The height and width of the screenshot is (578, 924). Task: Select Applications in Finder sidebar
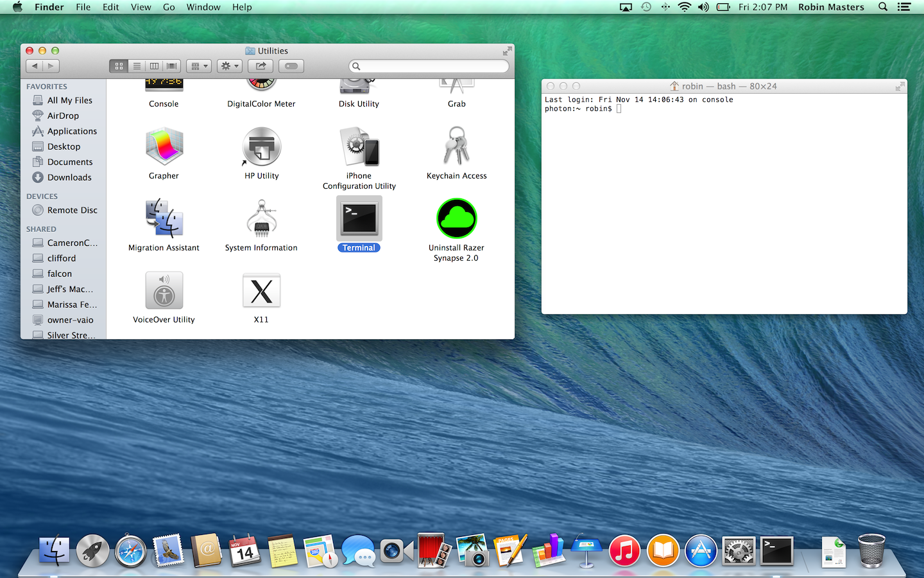pyautogui.click(x=64, y=131)
